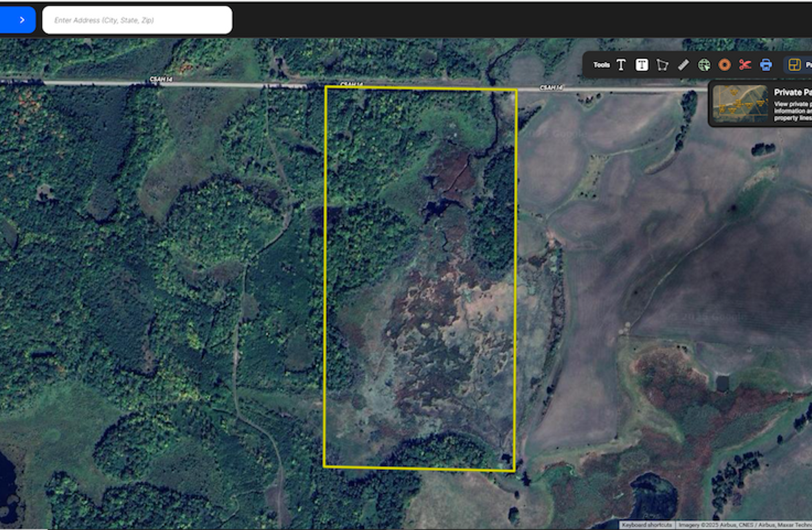Expand the blue side panel chevron
This screenshot has height=530, width=812.
click(x=20, y=20)
